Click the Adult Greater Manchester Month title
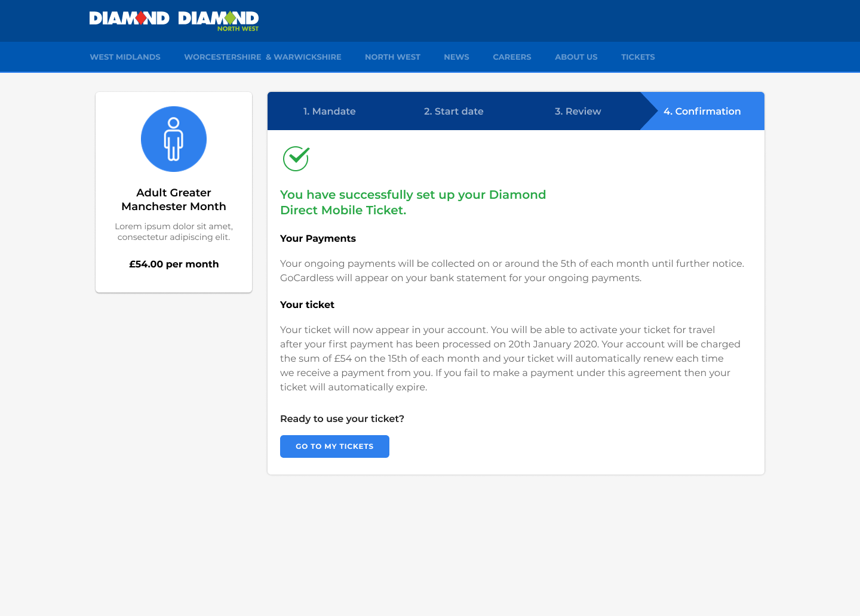Image resolution: width=860 pixels, height=616 pixels. pos(174,199)
